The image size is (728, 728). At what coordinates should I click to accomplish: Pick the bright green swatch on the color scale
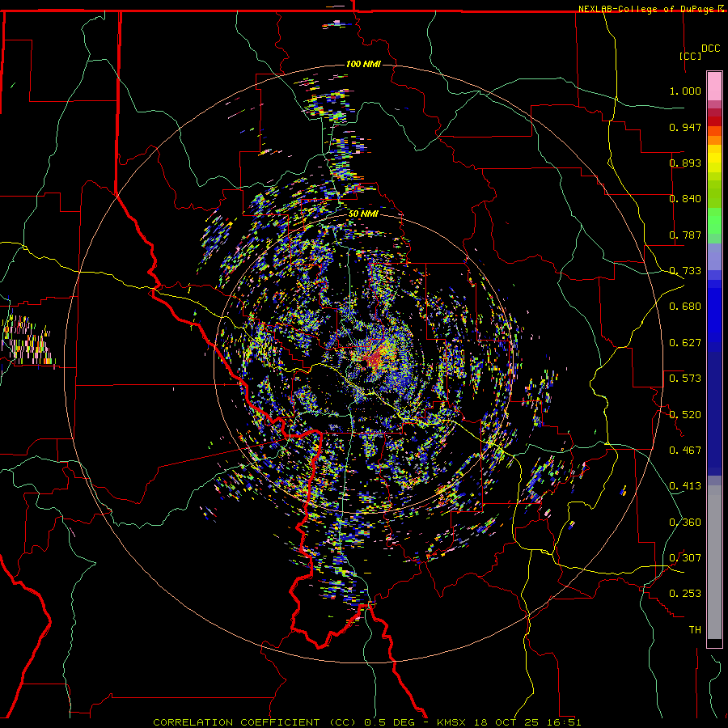(714, 221)
